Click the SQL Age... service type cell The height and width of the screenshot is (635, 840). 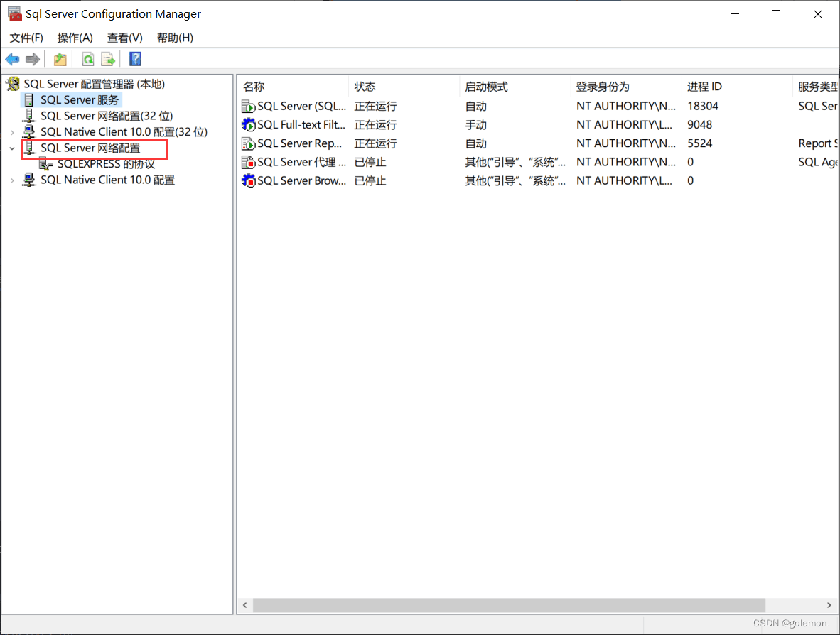pyautogui.click(x=817, y=162)
